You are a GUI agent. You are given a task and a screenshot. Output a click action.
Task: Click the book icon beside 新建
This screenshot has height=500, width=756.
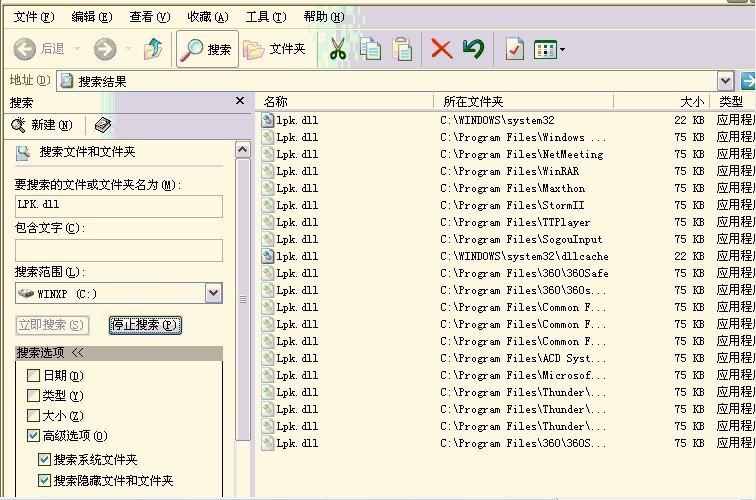103,125
